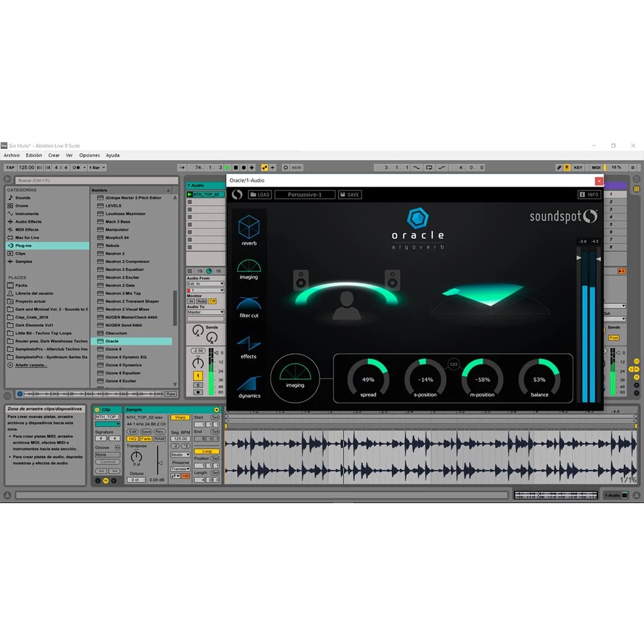Click the MIDI arrangement overdub plus button

click(252, 167)
